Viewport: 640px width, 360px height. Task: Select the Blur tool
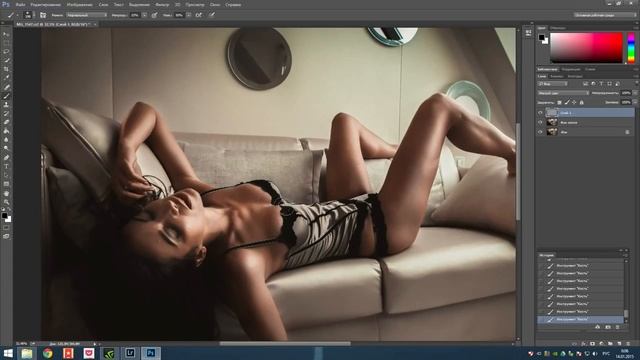(6, 140)
